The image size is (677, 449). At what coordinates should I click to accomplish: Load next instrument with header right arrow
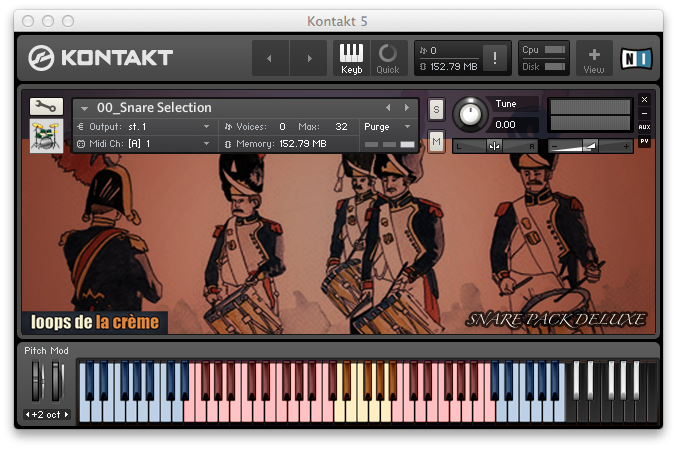[x=308, y=58]
